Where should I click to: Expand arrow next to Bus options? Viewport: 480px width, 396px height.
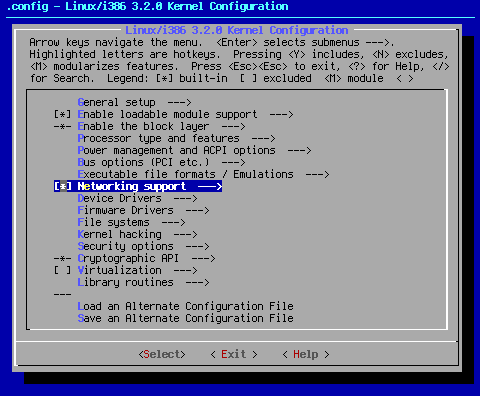233,162
